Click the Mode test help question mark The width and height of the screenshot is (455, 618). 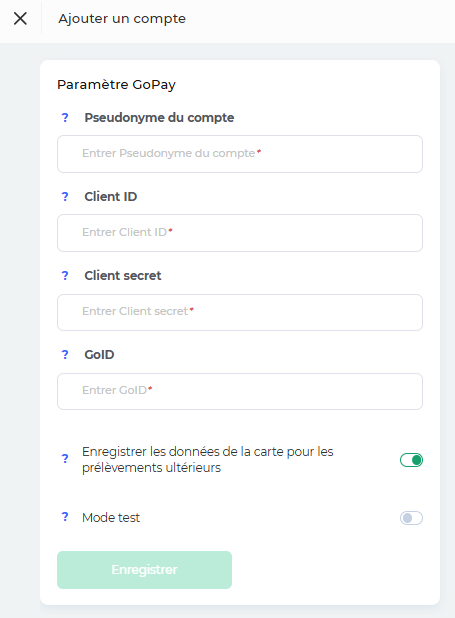tap(65, 517)
